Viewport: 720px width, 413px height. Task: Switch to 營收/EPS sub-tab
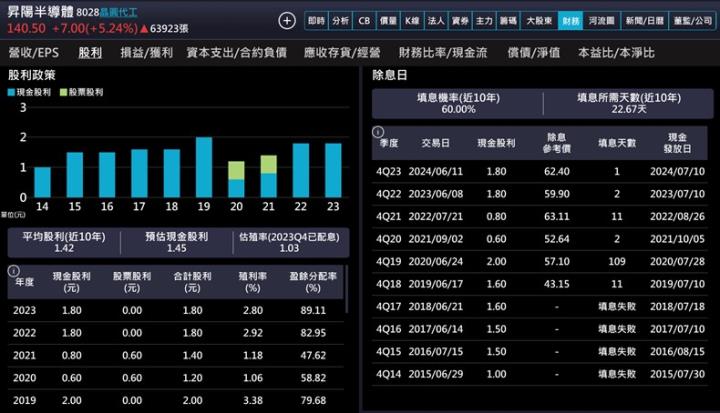tap(34, 53)
